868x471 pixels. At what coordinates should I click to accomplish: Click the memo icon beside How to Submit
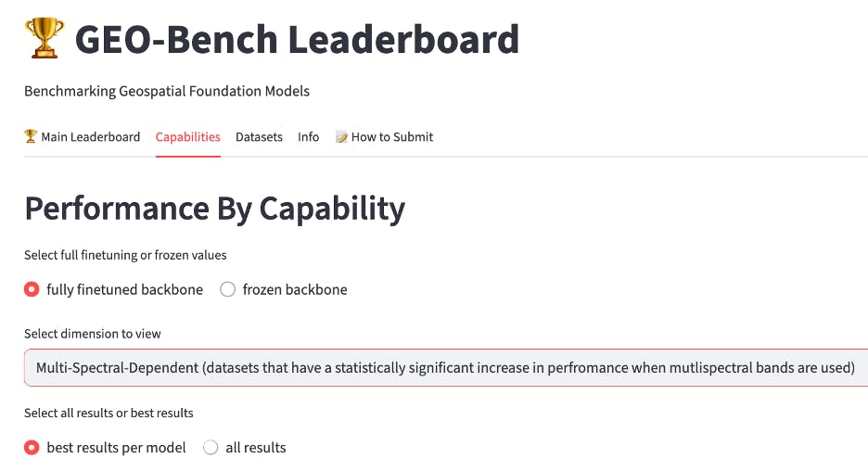(341, 137)
